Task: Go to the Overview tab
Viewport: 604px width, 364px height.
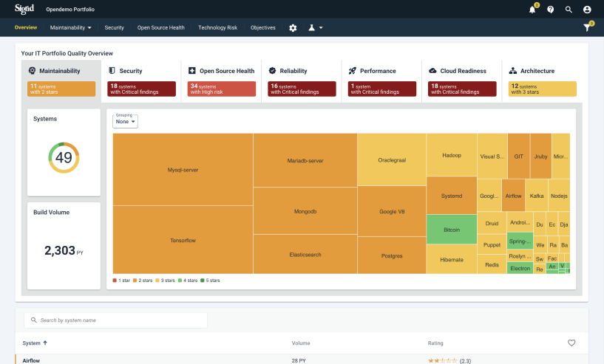Action: [x=26, y=28]
